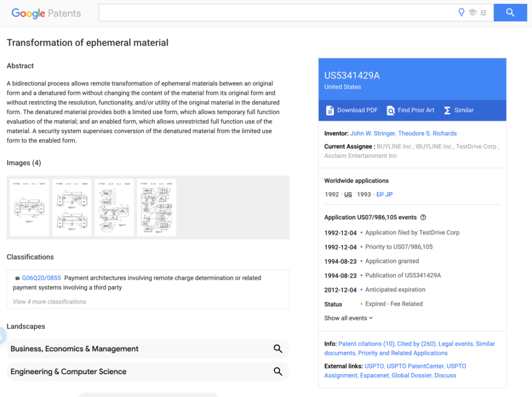Click the Download PDF button label
This screenshot has width=532, height=397.
click(357, 110)
